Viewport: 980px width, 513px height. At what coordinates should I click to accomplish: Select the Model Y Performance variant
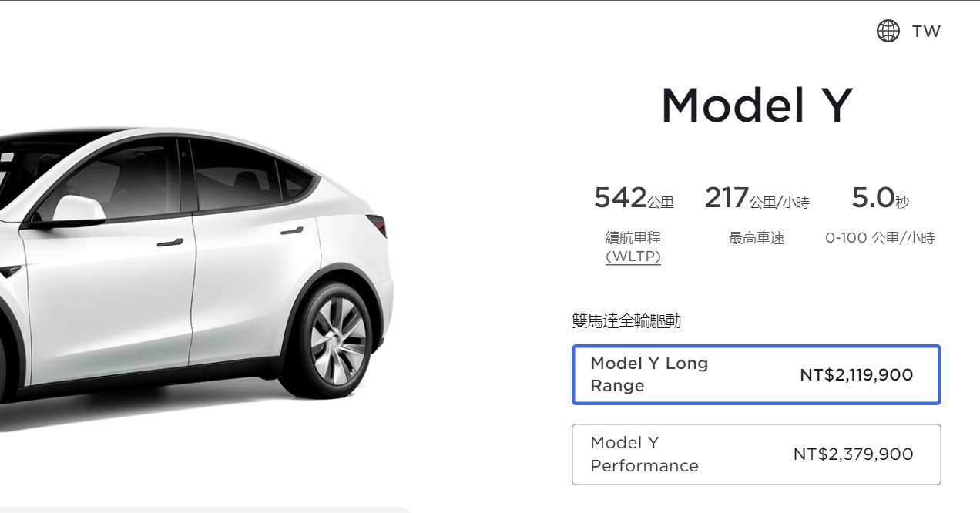click(756, 454)
